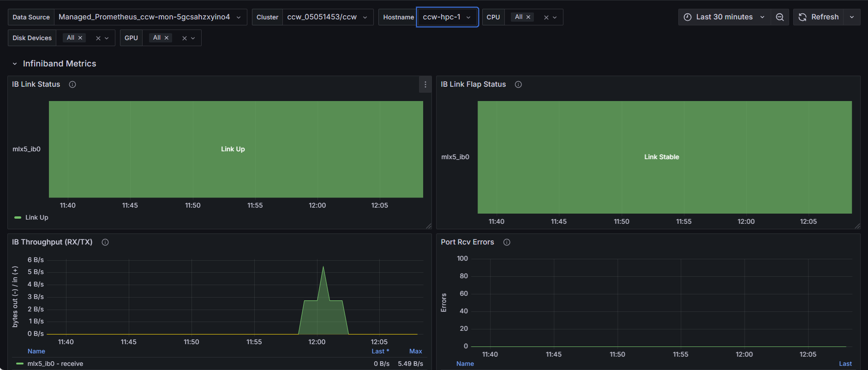Open the refresh interval dropdown arrow

[852, 17]
